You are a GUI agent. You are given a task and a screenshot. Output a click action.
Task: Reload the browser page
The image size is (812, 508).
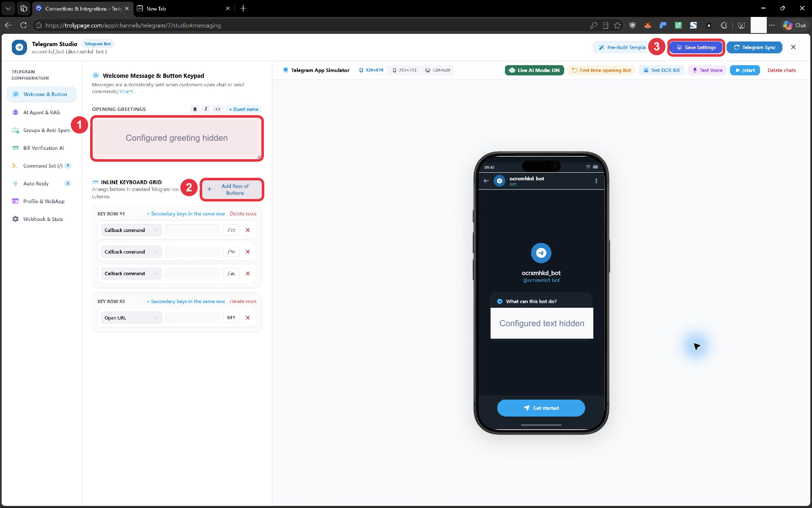pyautogui.click(x=24, y=25)
